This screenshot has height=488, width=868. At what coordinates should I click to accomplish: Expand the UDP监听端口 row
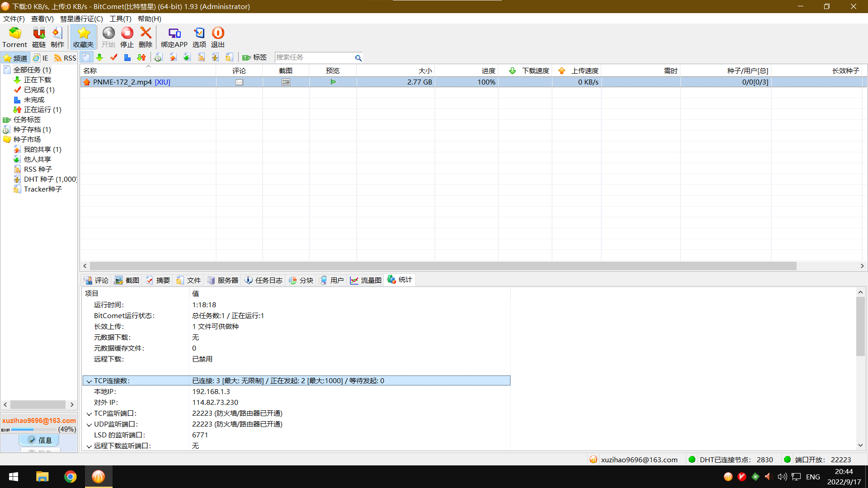[89, 424]
